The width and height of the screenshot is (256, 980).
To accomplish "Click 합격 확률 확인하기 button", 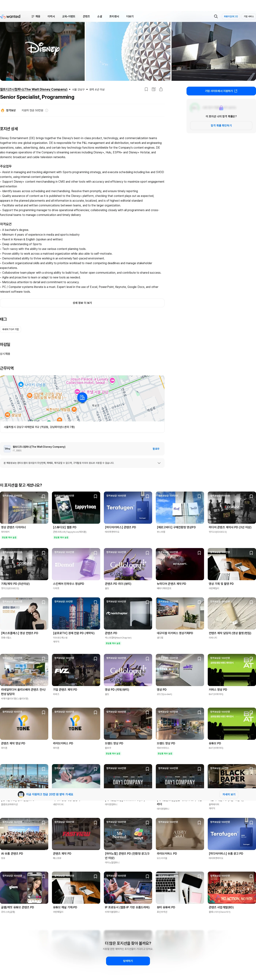I will 221,126.
